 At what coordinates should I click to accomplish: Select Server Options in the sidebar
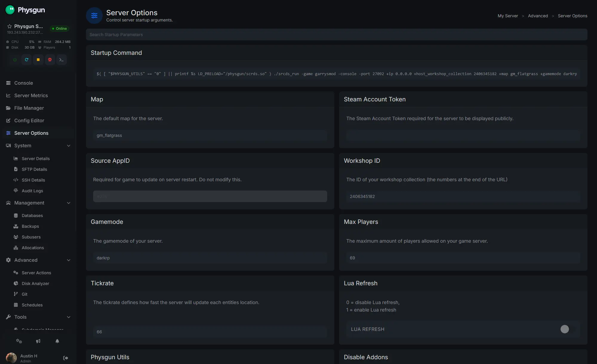tap(38, 133)
